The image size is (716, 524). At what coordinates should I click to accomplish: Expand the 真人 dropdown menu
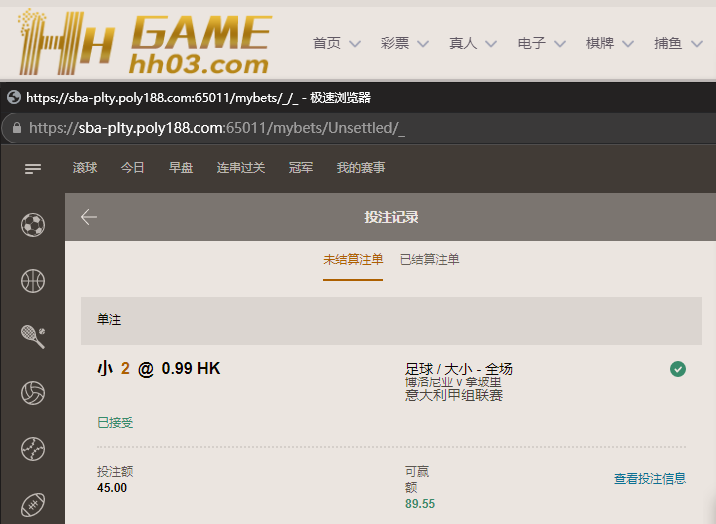472,43
